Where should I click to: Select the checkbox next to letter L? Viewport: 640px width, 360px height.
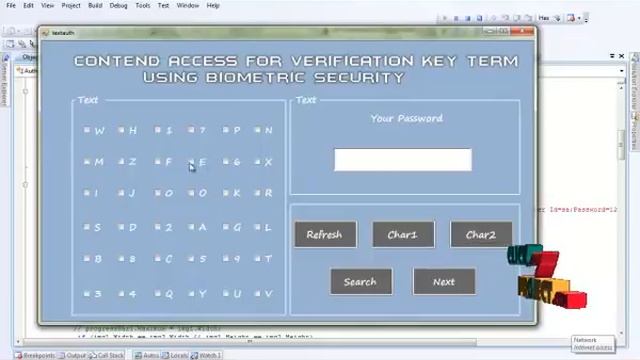click(x=257, y=227)
